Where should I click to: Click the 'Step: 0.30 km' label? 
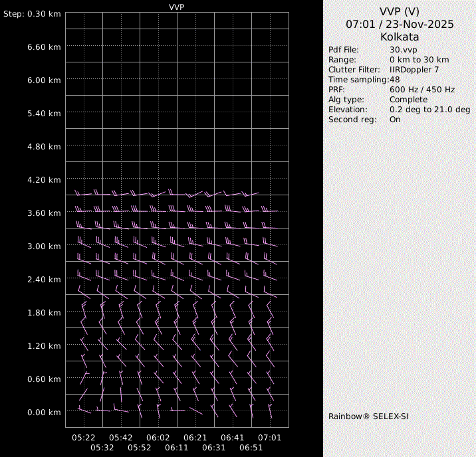click(33, 14)
